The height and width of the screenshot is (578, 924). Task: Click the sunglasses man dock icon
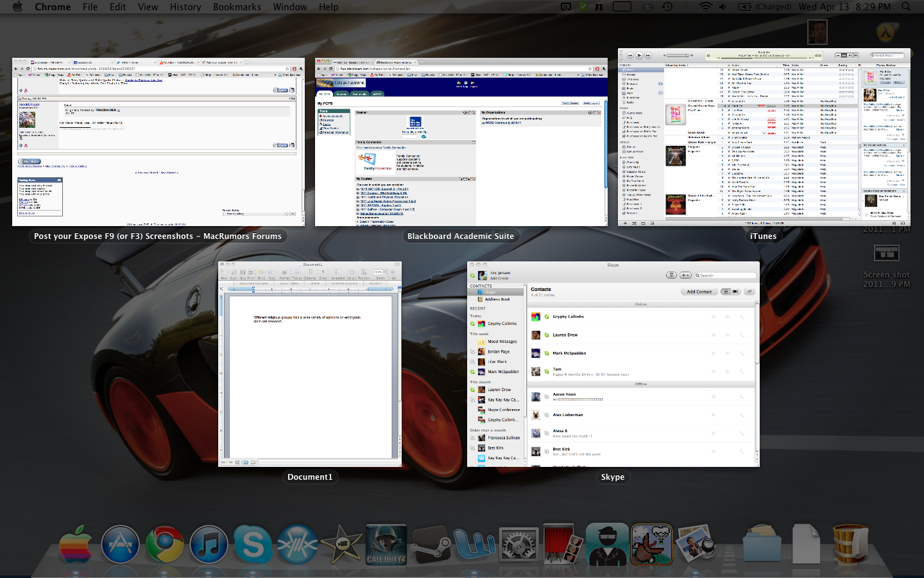[607, 545]
